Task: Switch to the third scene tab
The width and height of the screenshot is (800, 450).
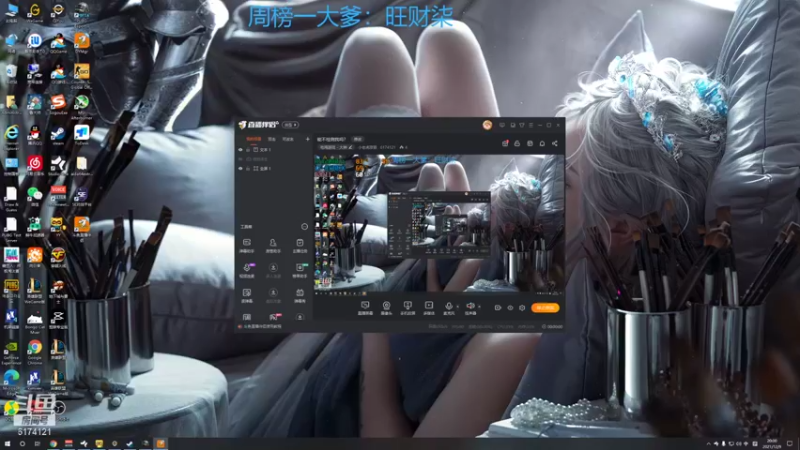Action: [x=288, y=139]
